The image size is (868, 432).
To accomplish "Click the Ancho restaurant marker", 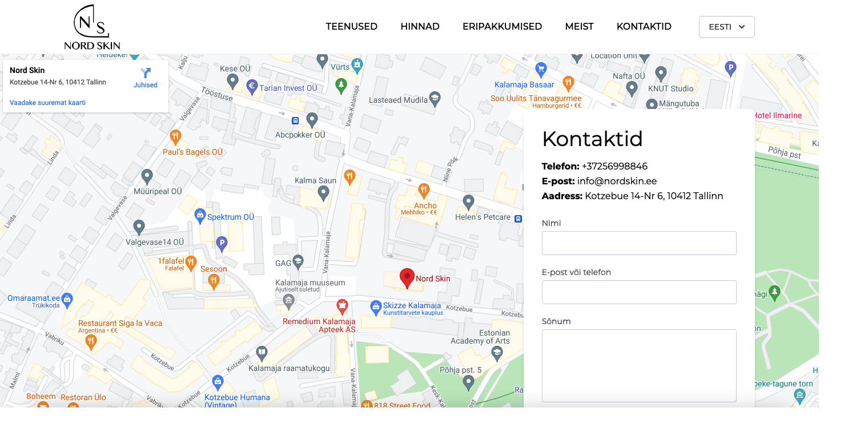I will 423,190.
